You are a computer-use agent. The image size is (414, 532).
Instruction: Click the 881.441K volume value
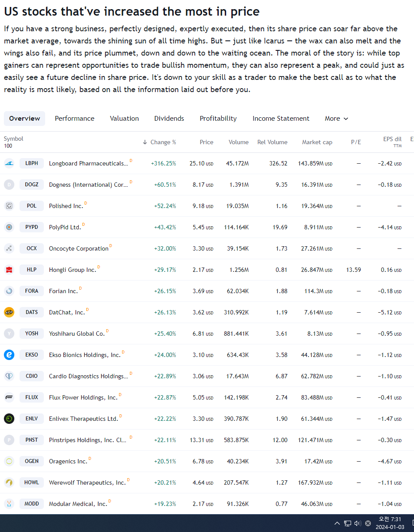point(237,334)
